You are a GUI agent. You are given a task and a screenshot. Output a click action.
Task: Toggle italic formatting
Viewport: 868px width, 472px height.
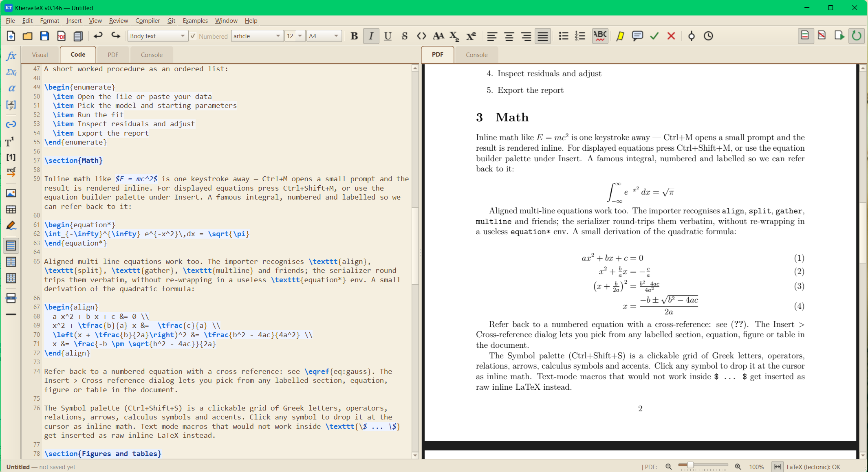(x=371, y=36)
